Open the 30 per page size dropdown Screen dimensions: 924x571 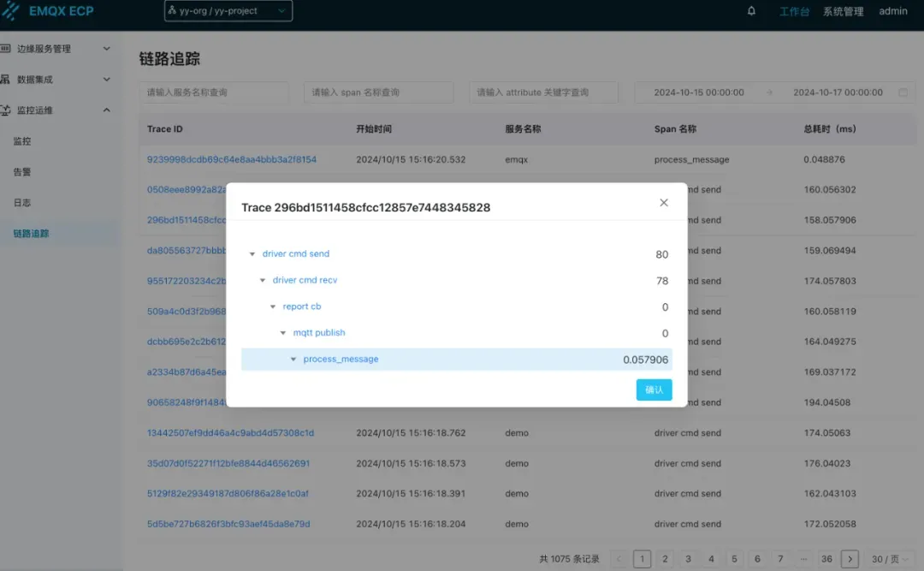point(888,559)
